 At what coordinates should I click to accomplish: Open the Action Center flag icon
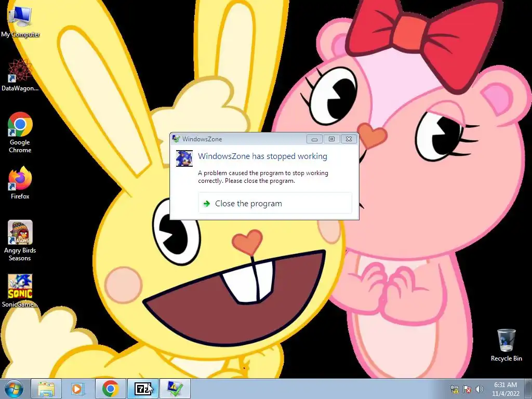(467, 389)
